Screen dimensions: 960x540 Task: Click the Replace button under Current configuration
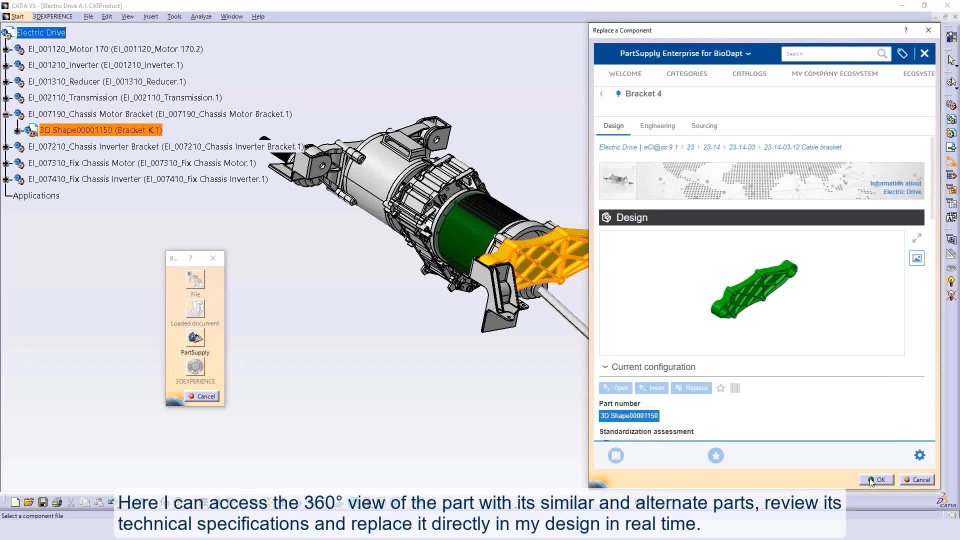pyautogui.click(x=691, y=388)
